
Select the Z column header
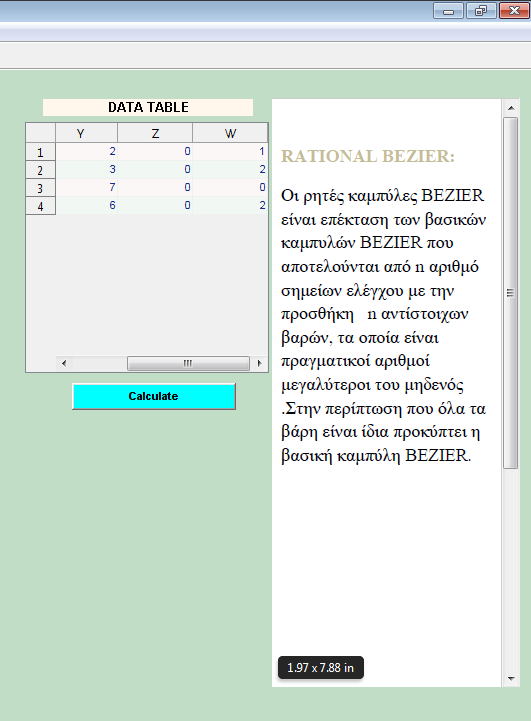click(x=155, y=133)
